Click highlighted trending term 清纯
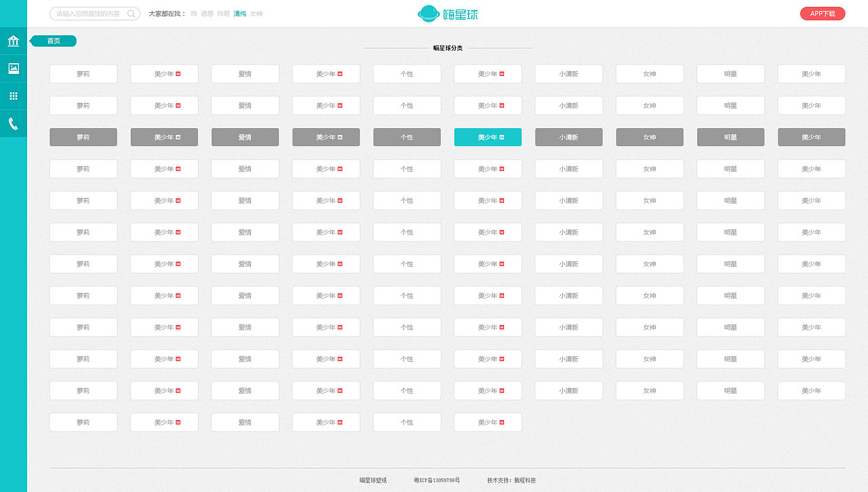Viewport: 868px width, 492px height. (240, 14)
